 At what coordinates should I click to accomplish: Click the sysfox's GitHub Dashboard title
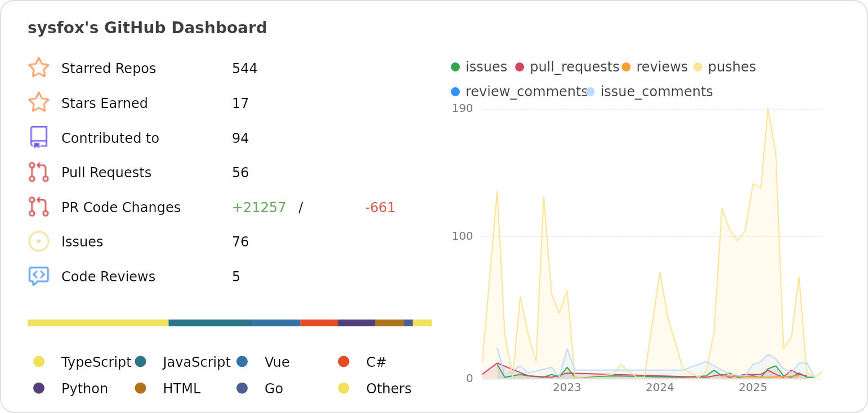pos(147,28)
